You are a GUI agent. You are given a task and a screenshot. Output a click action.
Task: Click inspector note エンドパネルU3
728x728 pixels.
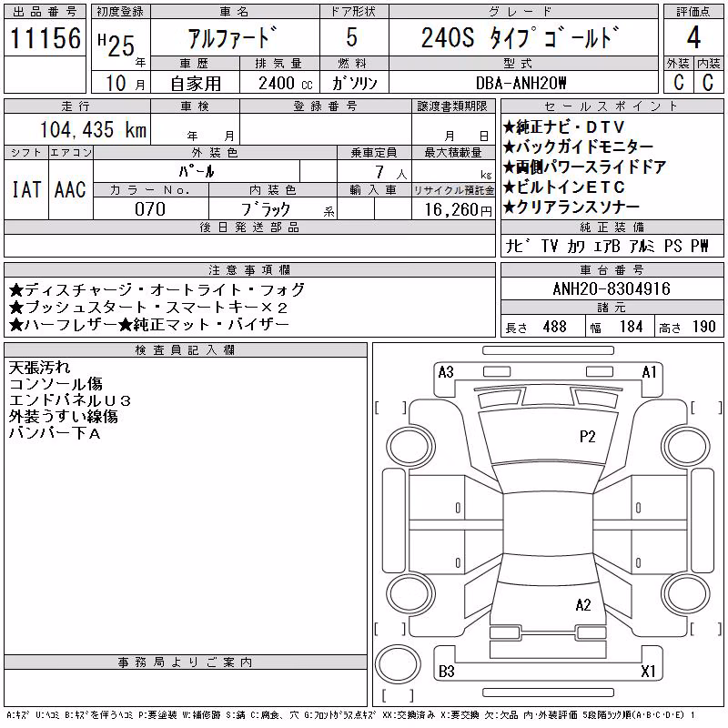click(x=70, y=400)
